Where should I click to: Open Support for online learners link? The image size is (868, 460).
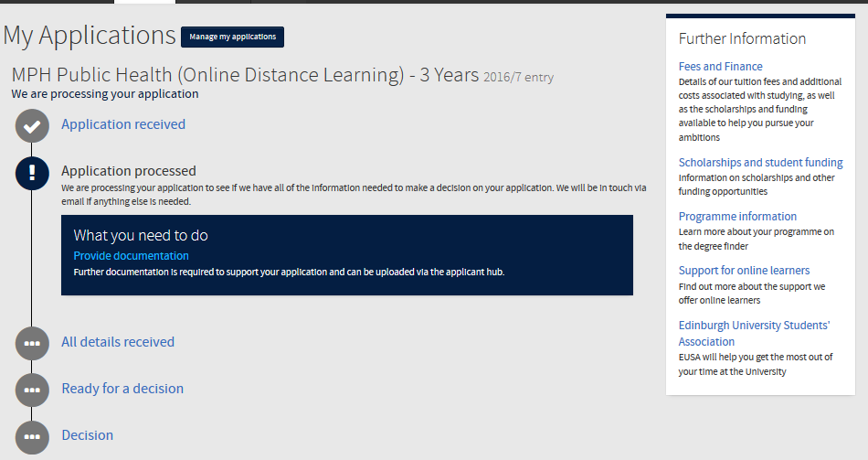click(744, 271)
